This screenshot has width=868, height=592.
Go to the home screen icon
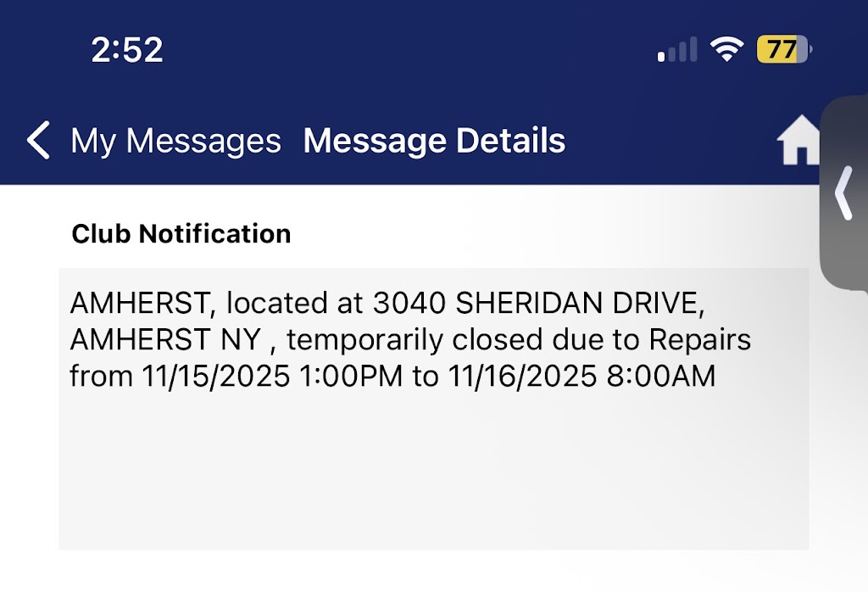[799, 140]
